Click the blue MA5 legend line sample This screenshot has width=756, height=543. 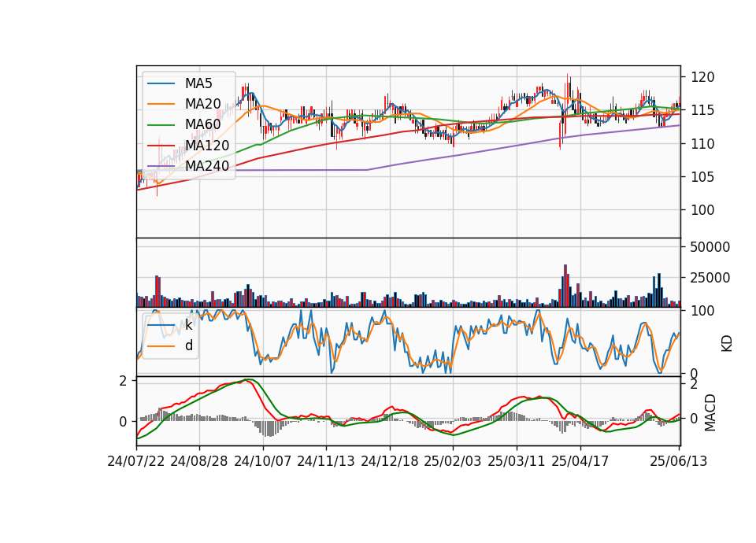pyautogui.click(x=161, y=83)
